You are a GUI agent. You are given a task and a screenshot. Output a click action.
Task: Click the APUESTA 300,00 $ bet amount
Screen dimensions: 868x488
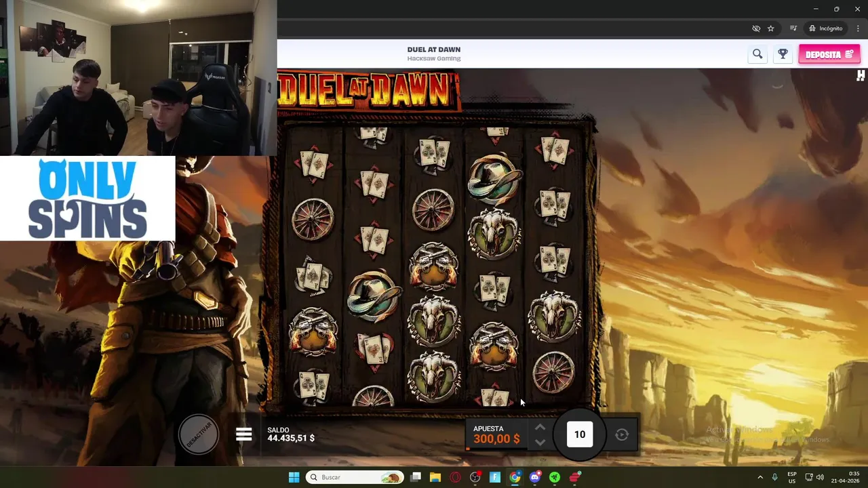(496, 434)
